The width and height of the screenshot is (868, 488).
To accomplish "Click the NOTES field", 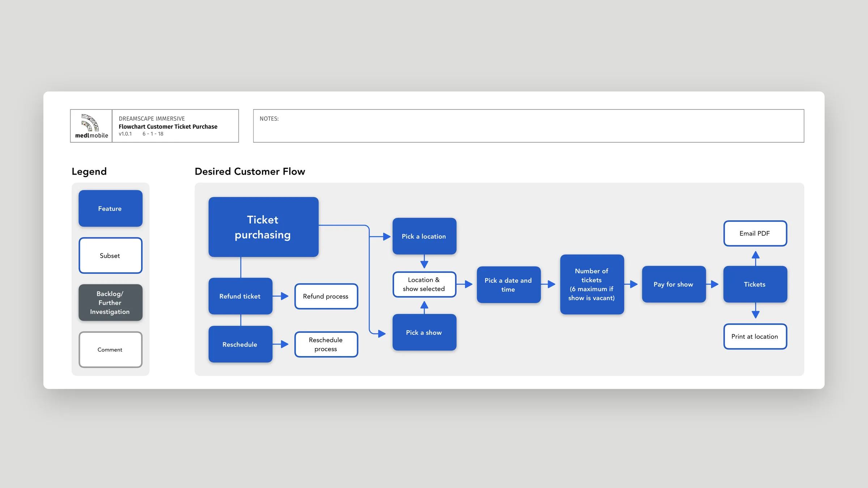I will (528, 126).
